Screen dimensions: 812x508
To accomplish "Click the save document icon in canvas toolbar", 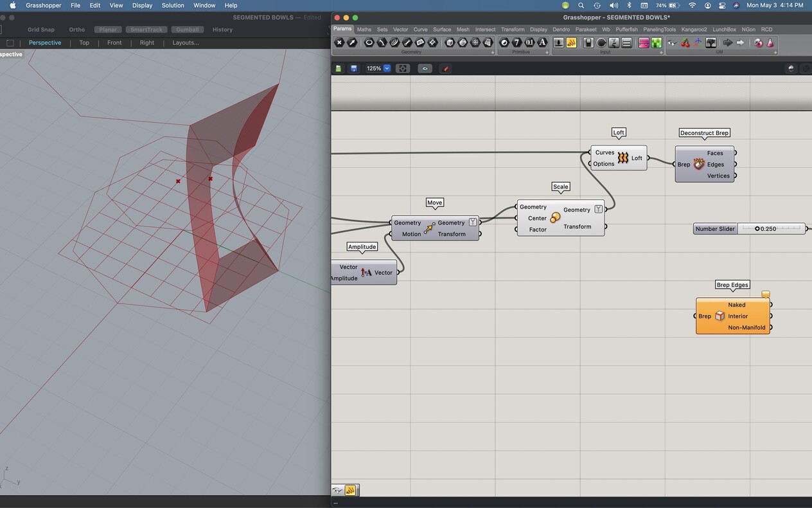I will click(353, 68).
